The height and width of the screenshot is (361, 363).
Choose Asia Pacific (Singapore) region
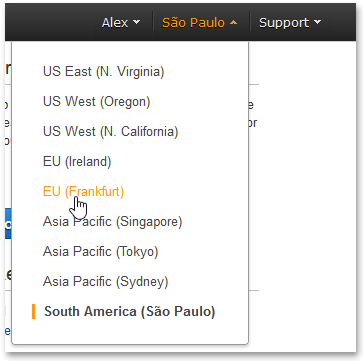[x=113, y=222]
